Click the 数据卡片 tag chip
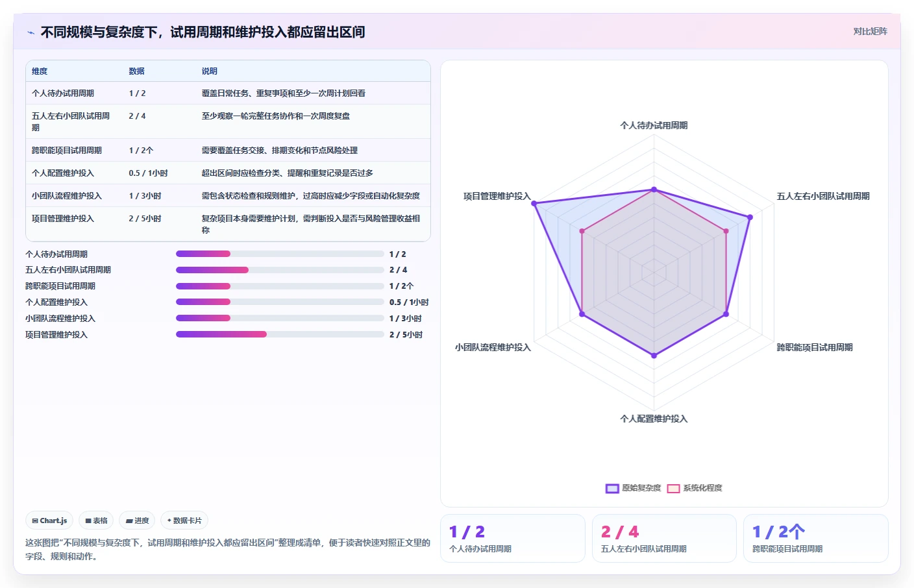The height and width of the screenshot is (588, 914). pos(184,521)
